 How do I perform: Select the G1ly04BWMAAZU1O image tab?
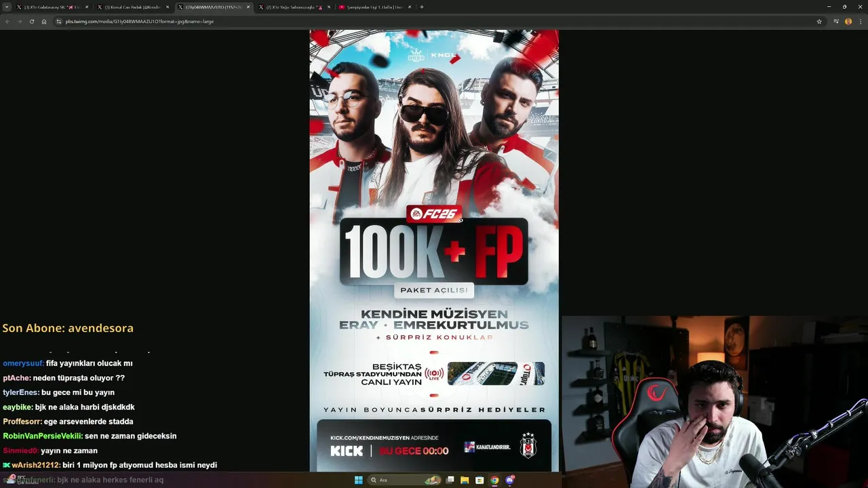[x=213, y=7]
